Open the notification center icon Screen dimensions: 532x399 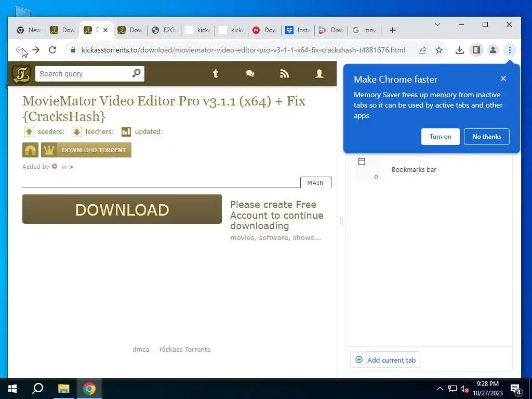coord(516,389)
